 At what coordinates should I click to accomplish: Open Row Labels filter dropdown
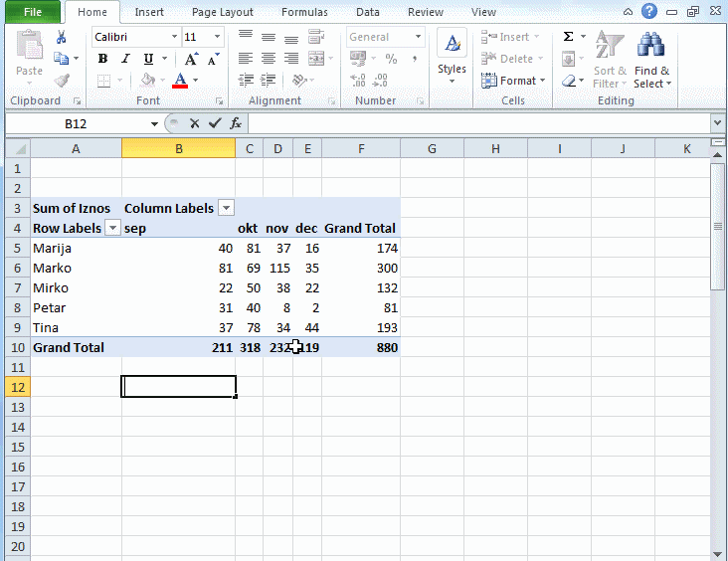112,228
